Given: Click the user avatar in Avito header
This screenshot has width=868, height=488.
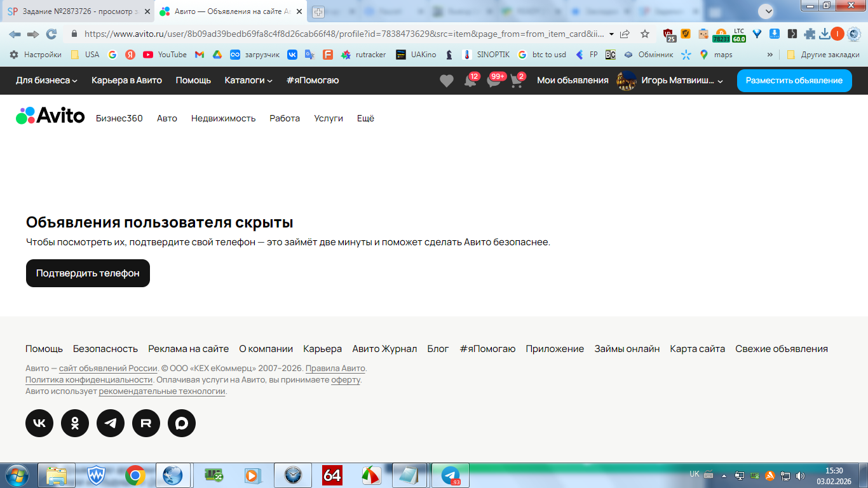Looking at the screenshot, I should [x=627, y=81].
